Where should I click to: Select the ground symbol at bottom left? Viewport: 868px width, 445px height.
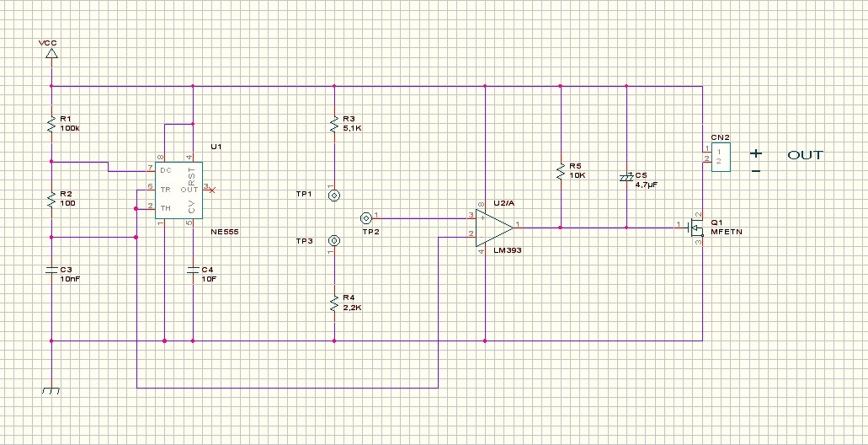click(x=51, y=391)
